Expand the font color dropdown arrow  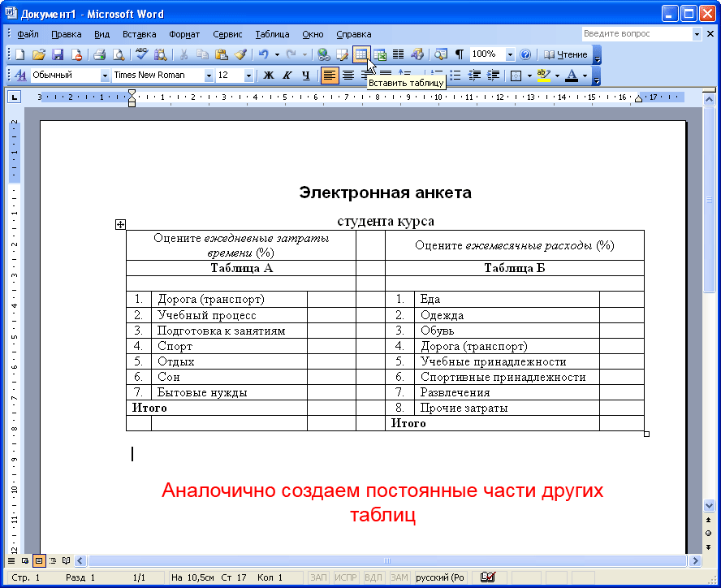[x=585, y=76]
